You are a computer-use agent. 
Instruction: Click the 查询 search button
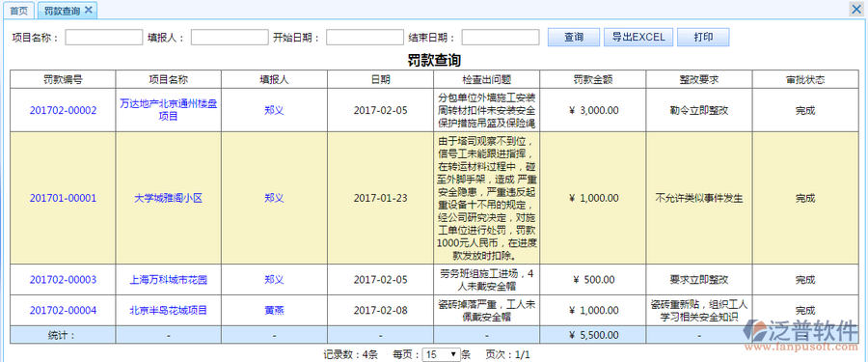click(x=574, y=38)
